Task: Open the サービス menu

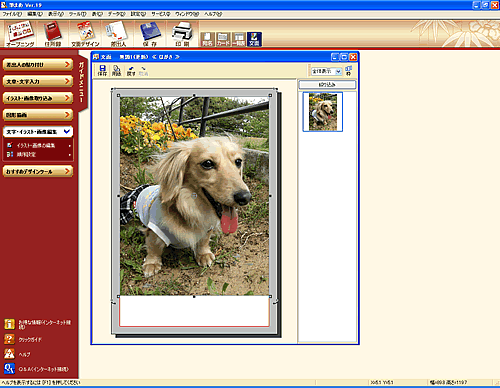Action: pyautogui.click(x=161, y=14)
